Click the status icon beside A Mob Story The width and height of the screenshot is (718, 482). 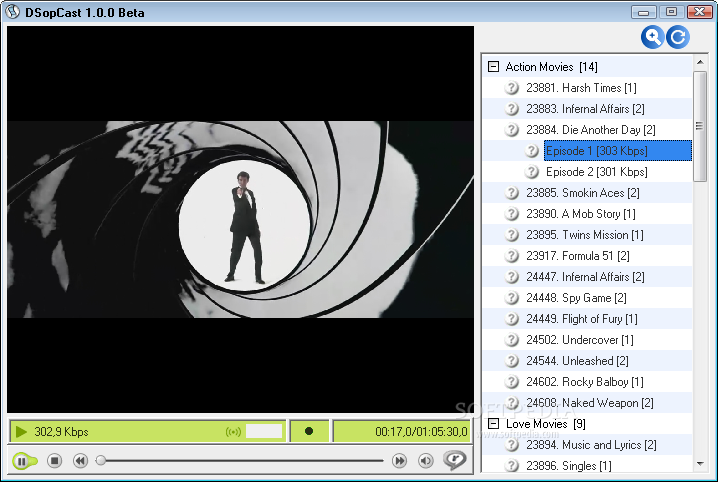coord(511,214)
